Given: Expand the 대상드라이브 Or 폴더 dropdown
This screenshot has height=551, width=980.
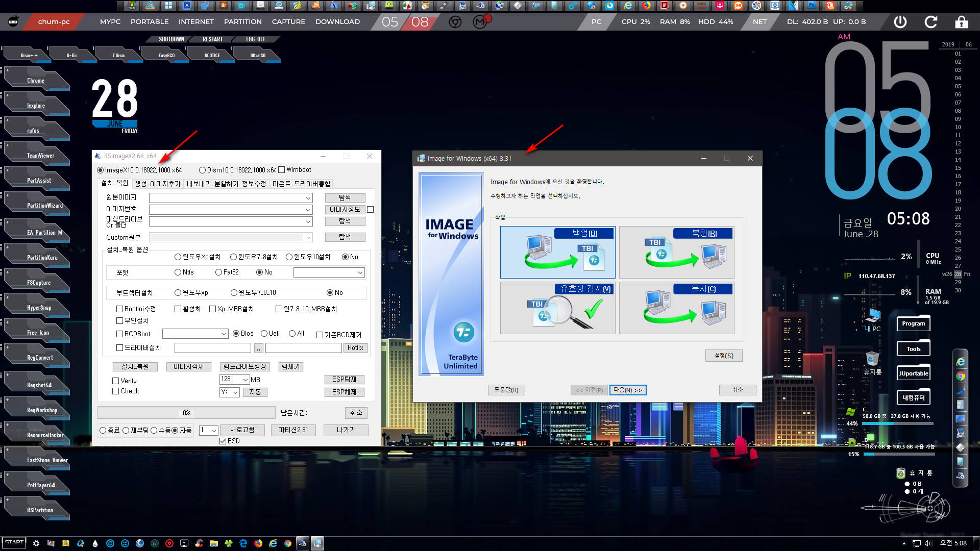Looking at the screenshot, I should tap(308, 222).
